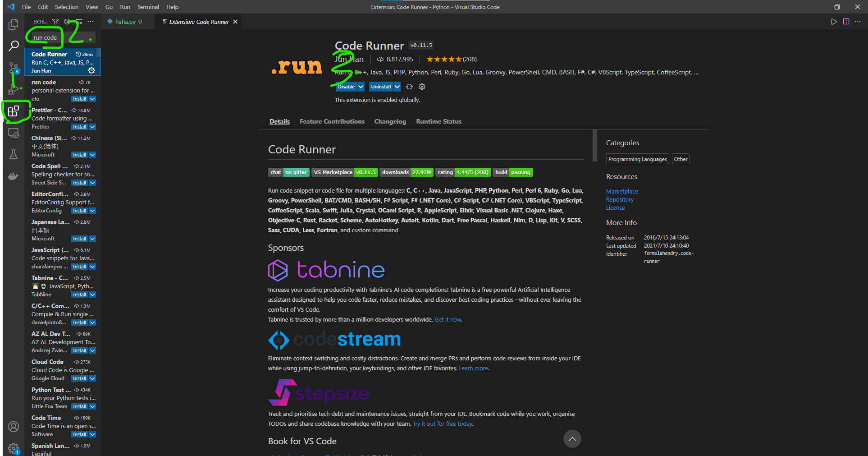Click the Other category tag

point(681,159)
